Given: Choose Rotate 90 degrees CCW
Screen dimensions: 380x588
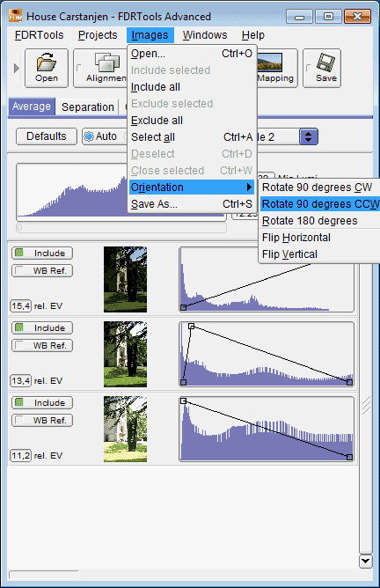Looking at the screenshot, I should [x=320, y=204].
